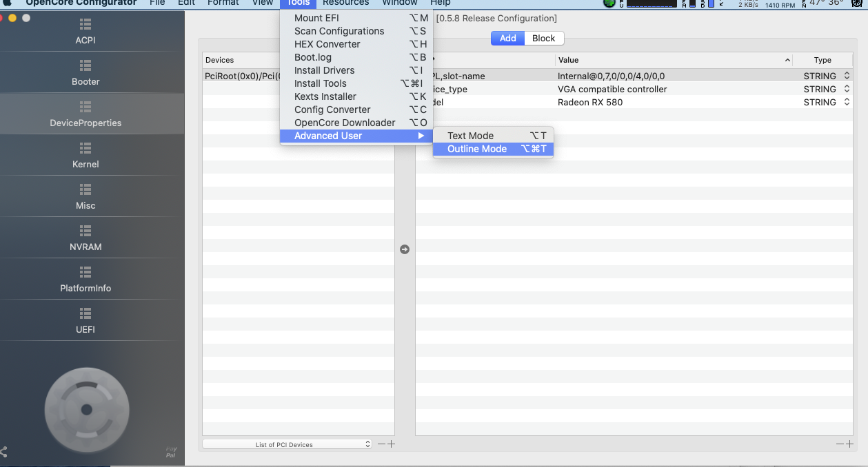Select the Add segment
The height and width of the screenshot is (467, 868).
click(508, 39)
